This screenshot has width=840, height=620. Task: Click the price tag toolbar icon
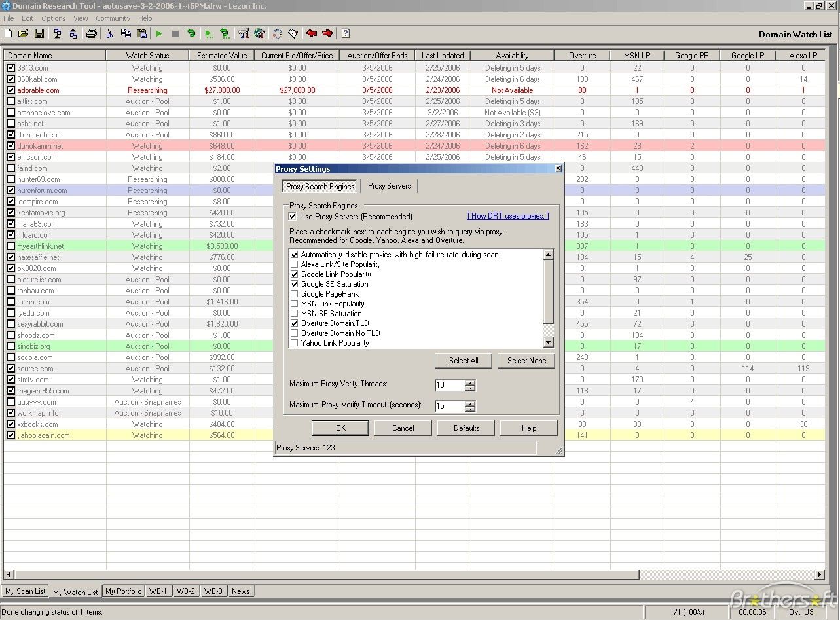click(x=293, y=33)
